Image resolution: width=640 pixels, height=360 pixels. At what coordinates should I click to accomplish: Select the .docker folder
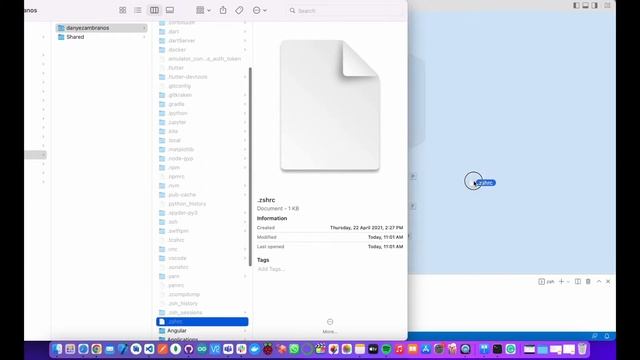click(202, 49)
